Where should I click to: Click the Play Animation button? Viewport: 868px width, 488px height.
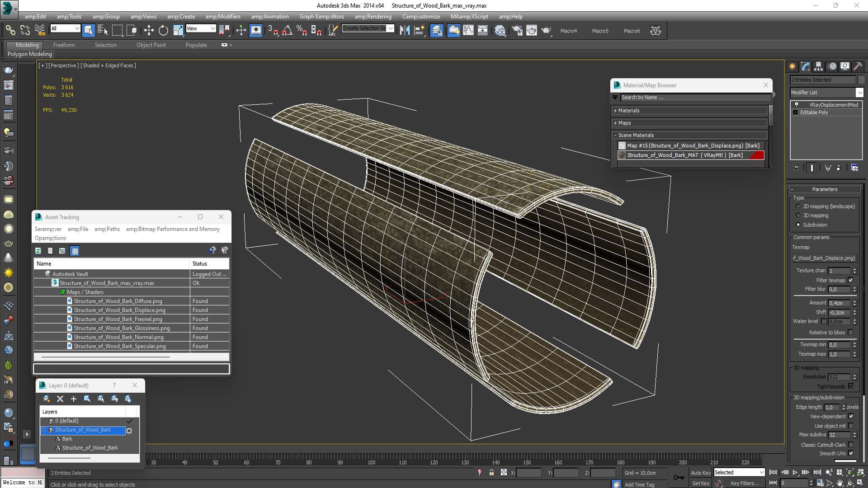tap(795, 472)
